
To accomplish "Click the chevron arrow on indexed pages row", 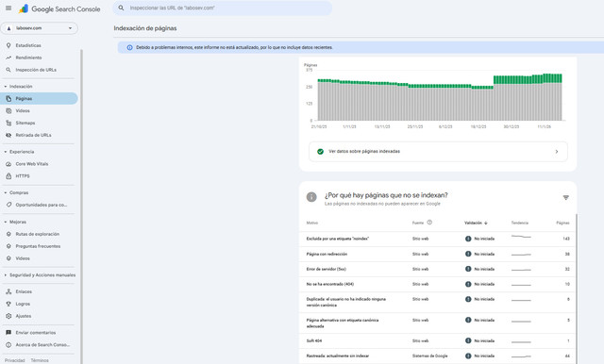I will pyautogui.click(x=557, y=152).
